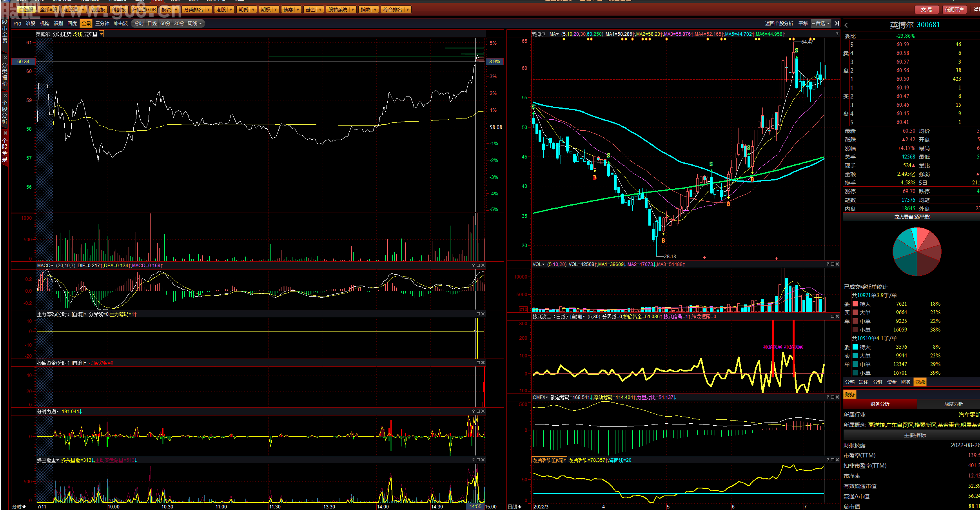Open the 自选 dropdown
The image size is (980, 510).
[x=821, y=24]
